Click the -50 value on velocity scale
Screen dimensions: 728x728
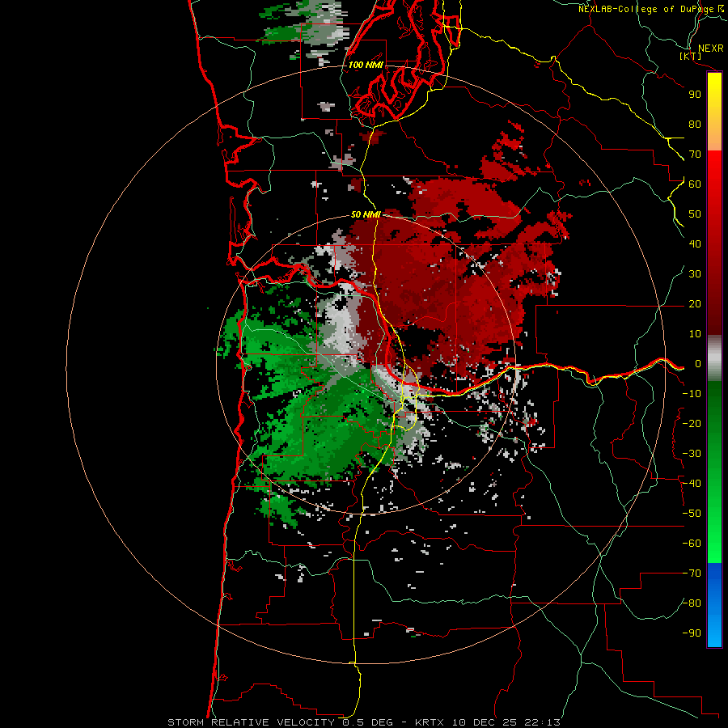tap(692, 513)
